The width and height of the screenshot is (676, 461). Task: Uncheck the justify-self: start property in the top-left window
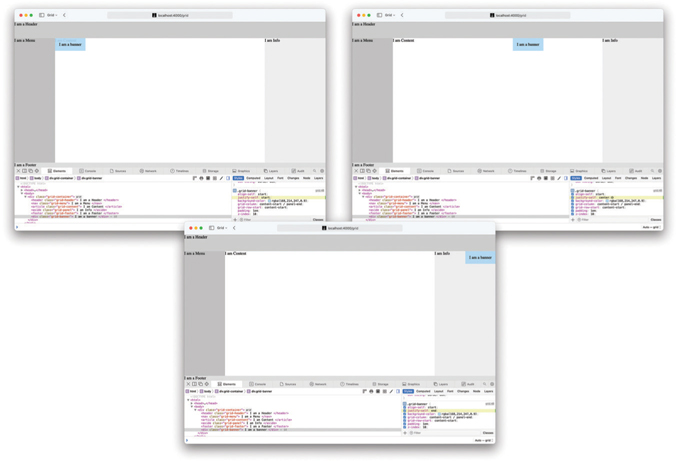(x=235, y=197)
